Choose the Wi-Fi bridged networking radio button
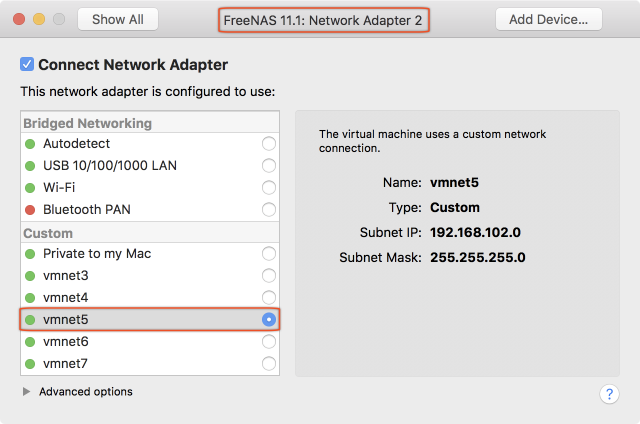 point(268,187)
